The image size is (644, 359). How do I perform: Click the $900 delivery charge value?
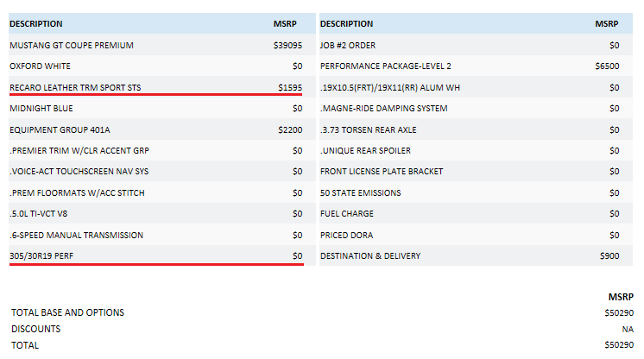(609, 256)
